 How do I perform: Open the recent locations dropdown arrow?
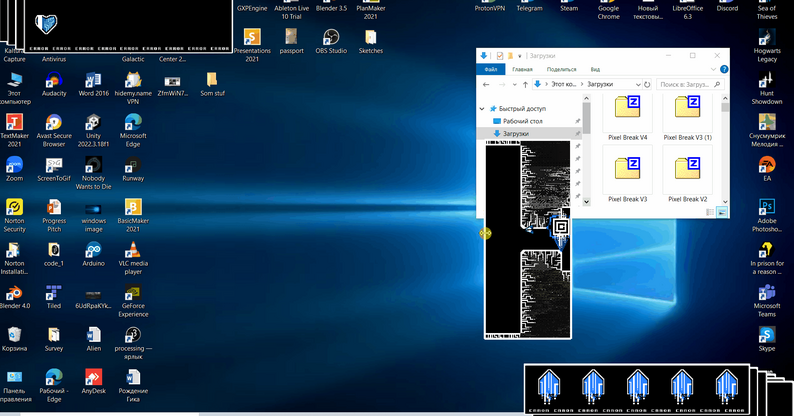[x=514, y=85]
